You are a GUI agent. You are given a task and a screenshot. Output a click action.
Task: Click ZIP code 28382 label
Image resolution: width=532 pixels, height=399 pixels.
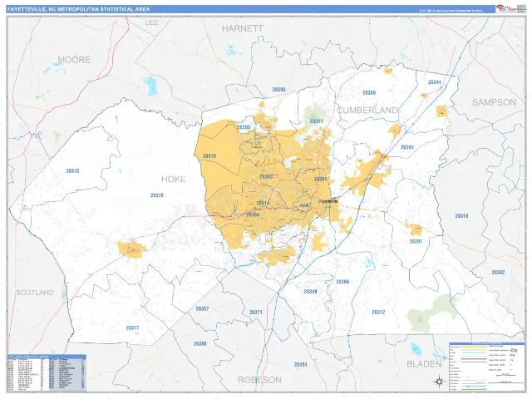[498, 273]
